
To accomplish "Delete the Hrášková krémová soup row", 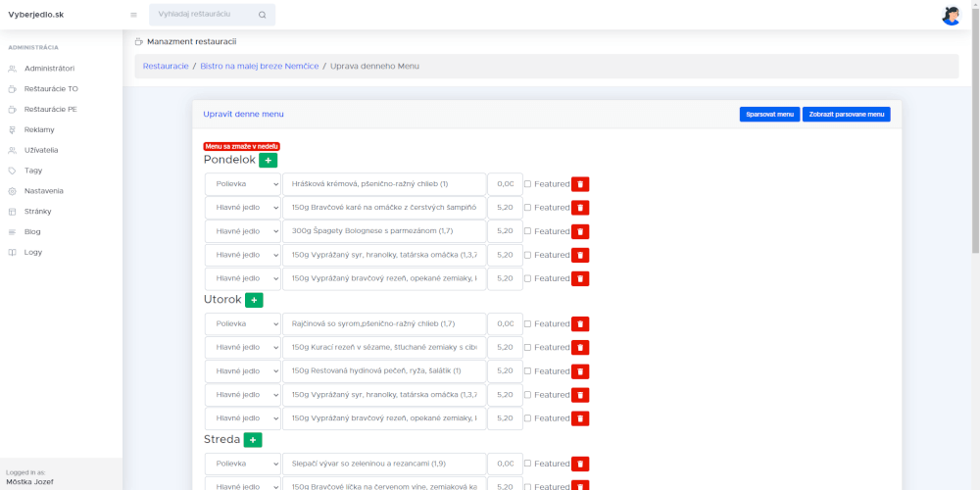I will [x=580, y=184].
